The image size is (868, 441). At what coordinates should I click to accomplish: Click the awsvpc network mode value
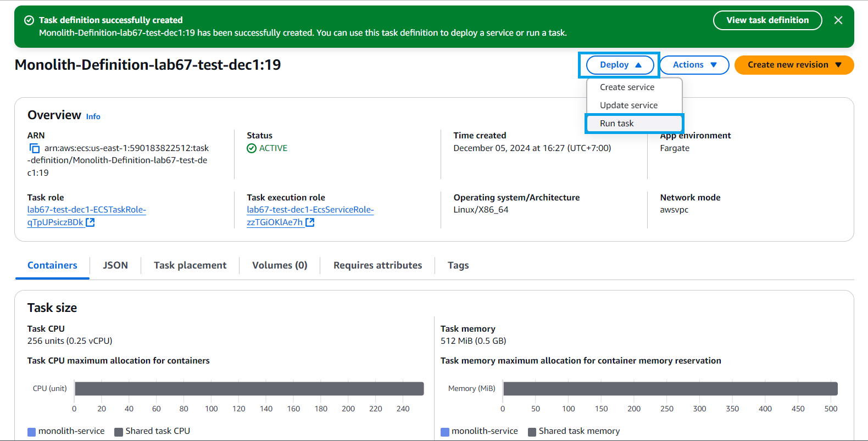[674, 210]
